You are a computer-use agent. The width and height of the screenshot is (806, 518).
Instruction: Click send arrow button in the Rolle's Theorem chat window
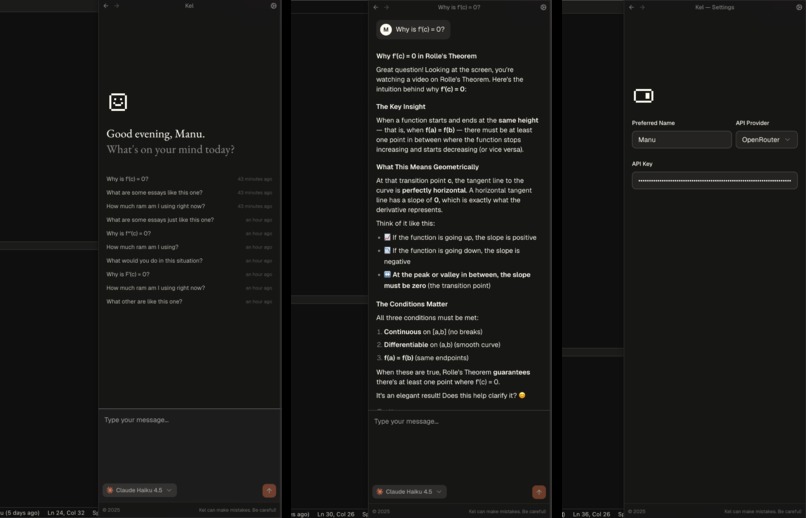pyautogui.click(x=539, y=492)
